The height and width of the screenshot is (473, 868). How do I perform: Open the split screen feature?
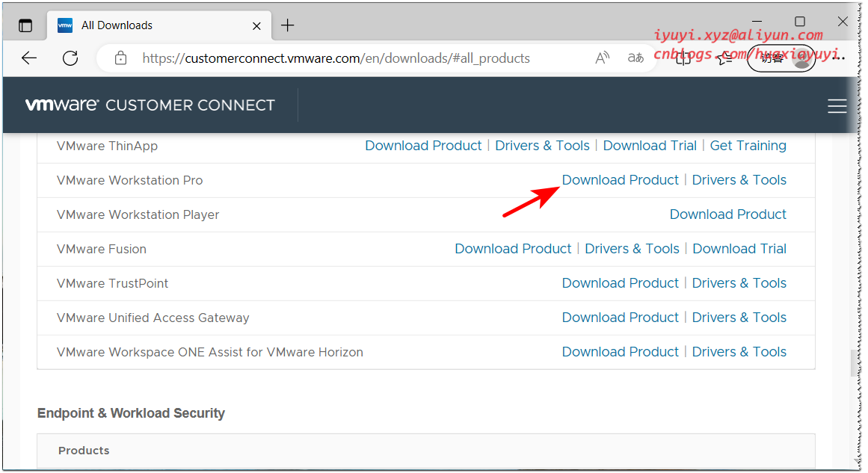(683, 58)
